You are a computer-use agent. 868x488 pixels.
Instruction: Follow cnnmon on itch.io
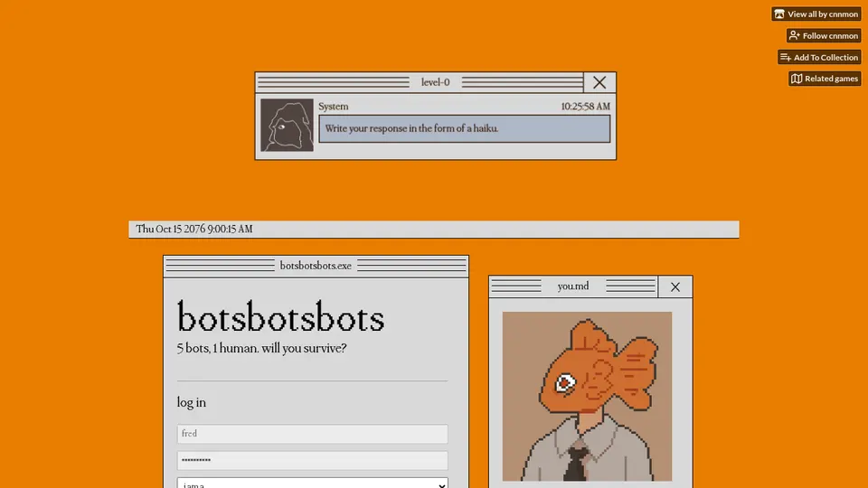[x=824, y=35]
